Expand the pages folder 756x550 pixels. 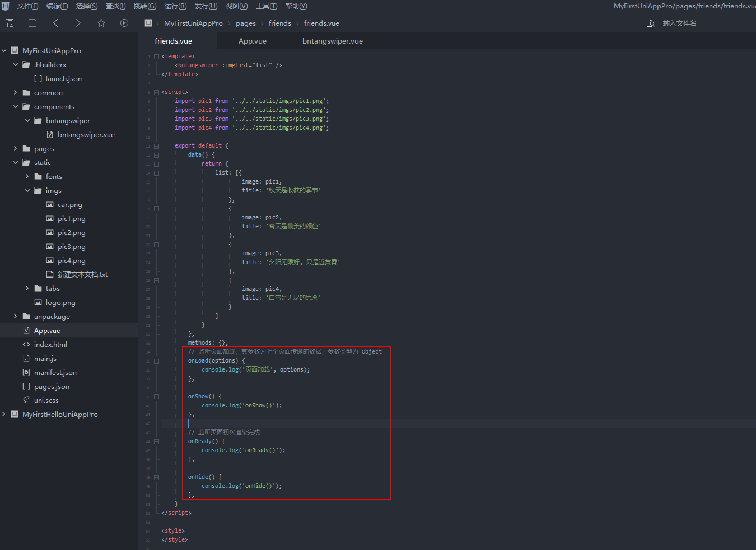tap(16, 149)
